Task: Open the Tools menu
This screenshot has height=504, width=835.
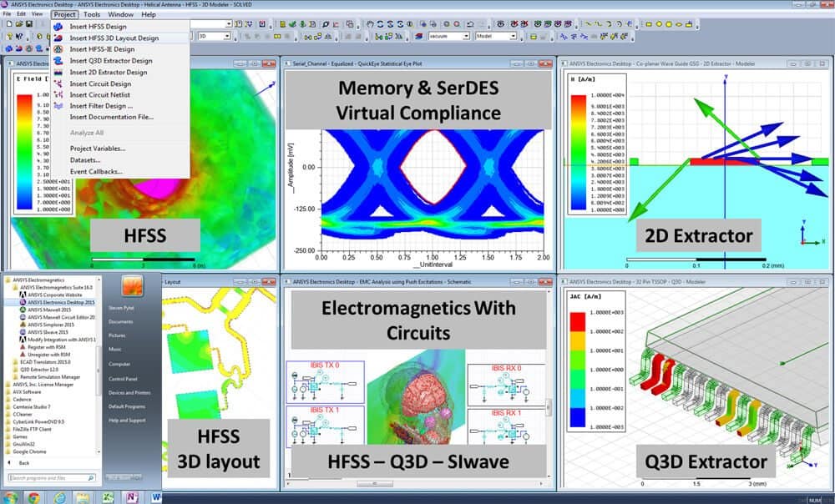Action: (92, 14)
